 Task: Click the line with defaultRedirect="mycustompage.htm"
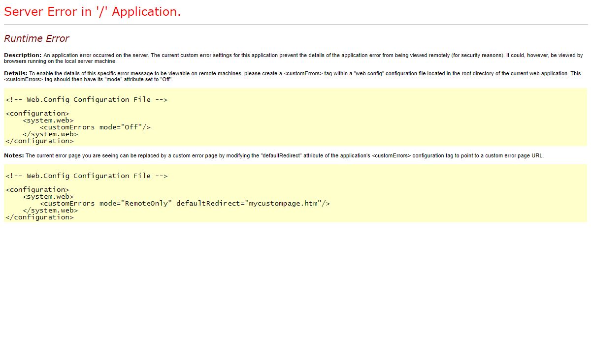point(185,203)
